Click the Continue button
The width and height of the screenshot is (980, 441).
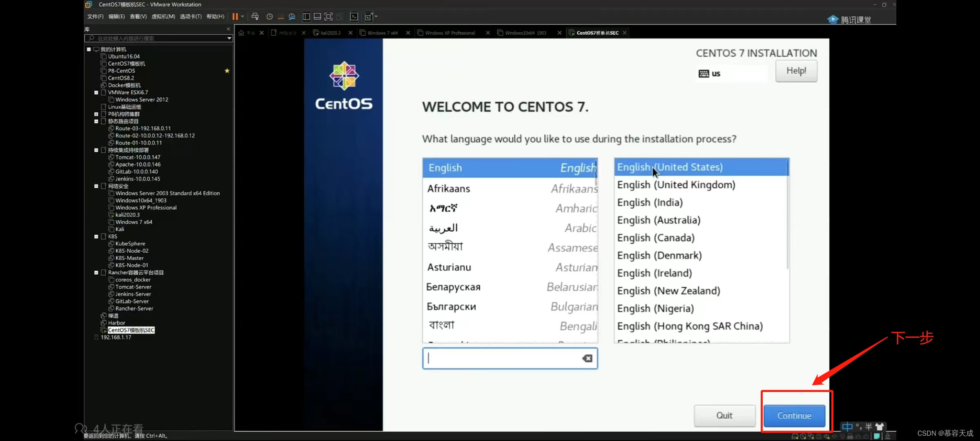(x=795, y=415)
